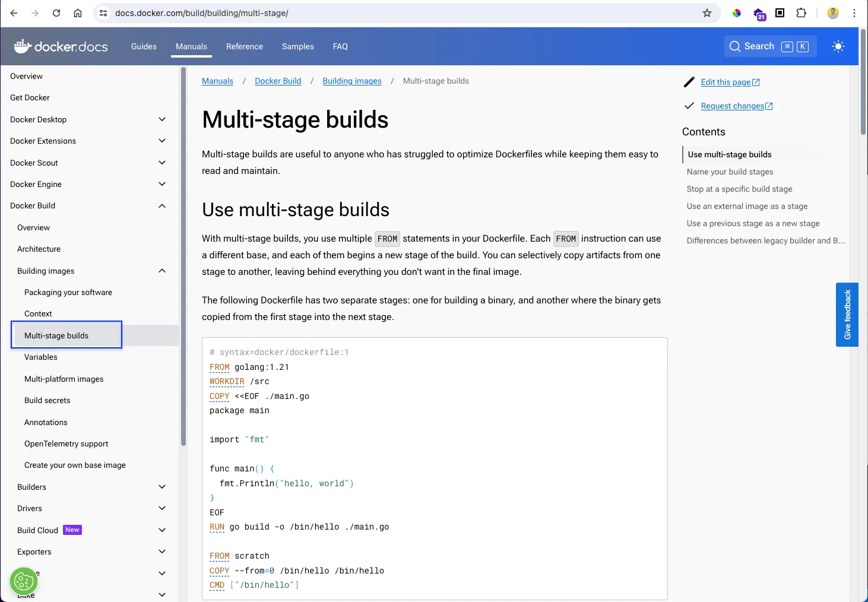Select Multi-stage builds in sidebar
The width and height of the screenshot is (868, 602).
tap(56, 335)
